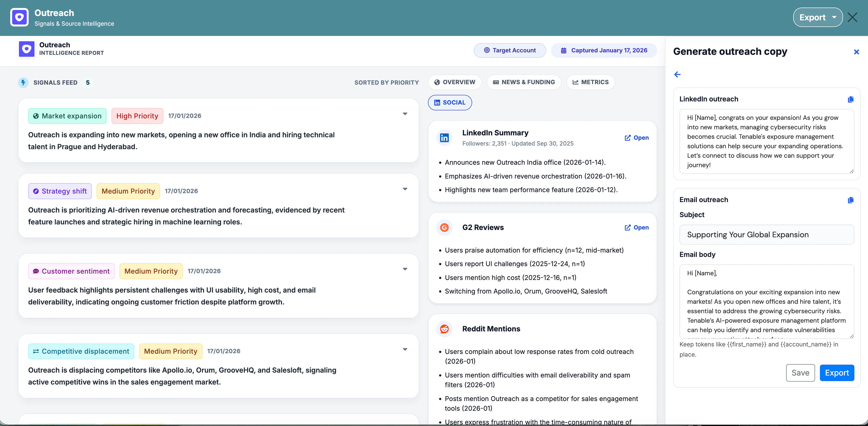This screenshot has height=426, width=868.
Task: Expand the Competitive displacement signal card
Action: tap(405, 349)
